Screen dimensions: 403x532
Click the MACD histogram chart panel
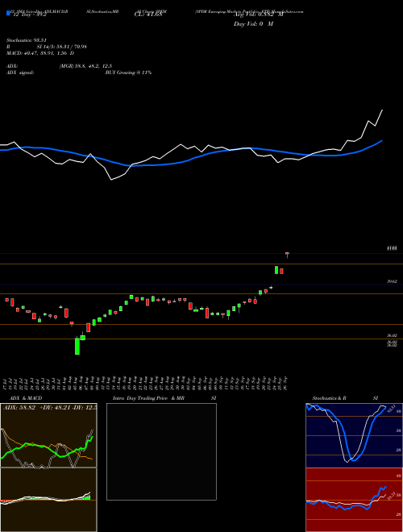[x=48, y=500]
